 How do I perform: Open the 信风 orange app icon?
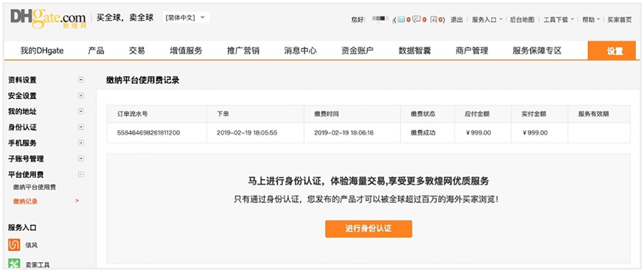pos(14,245)
